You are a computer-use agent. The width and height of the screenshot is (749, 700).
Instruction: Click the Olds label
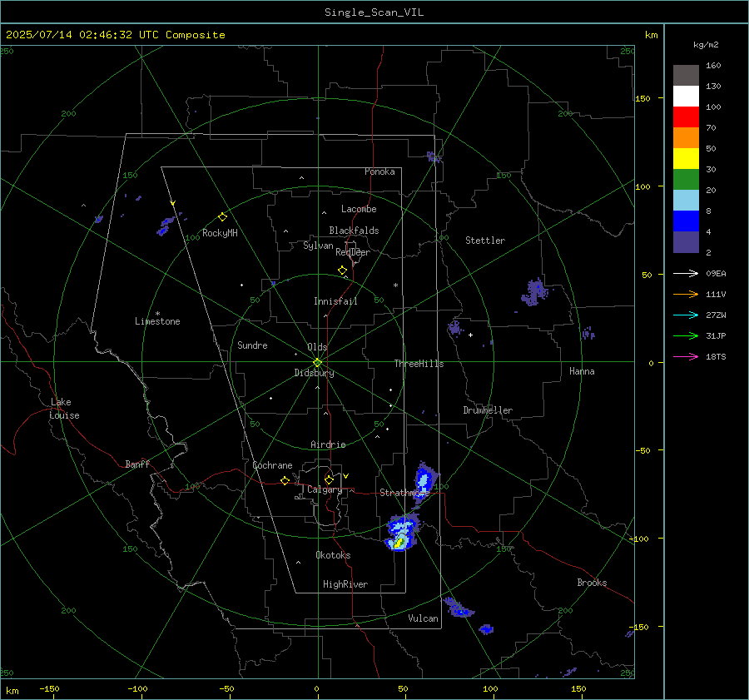[317, 347]
